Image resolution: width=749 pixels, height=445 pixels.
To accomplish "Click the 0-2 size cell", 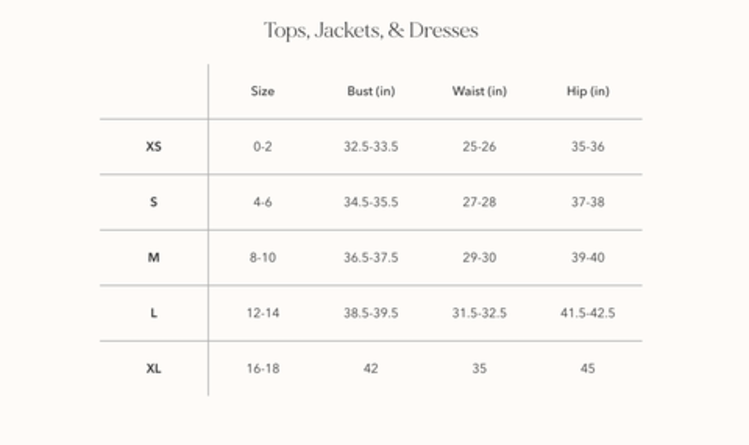I will pos(262,147).
